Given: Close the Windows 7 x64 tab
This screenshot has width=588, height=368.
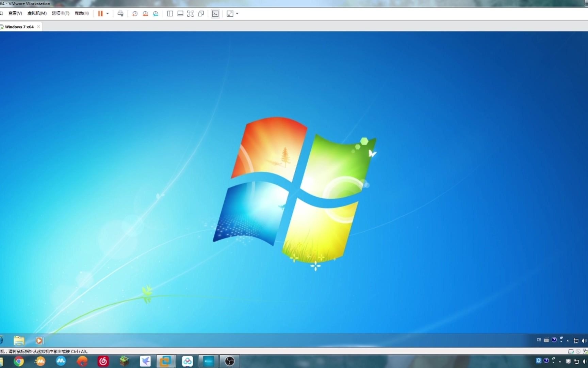Looking at the screenshot, I should coord(38,27).
